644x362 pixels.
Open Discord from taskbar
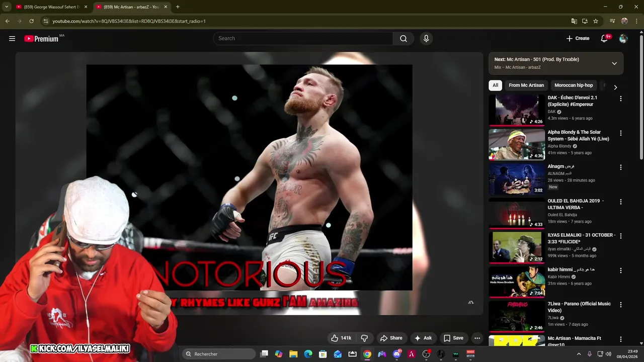click(x=396, y=354)
